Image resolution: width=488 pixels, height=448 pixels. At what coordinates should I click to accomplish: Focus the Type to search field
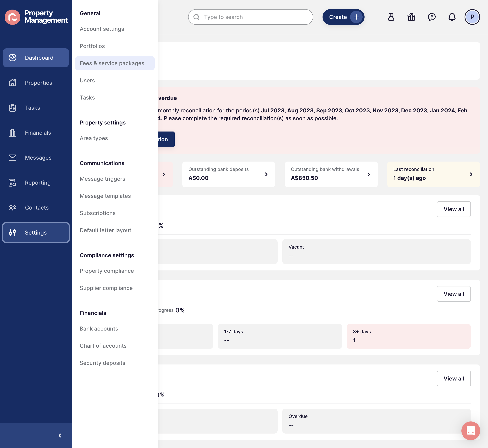(x=250, y=17)
